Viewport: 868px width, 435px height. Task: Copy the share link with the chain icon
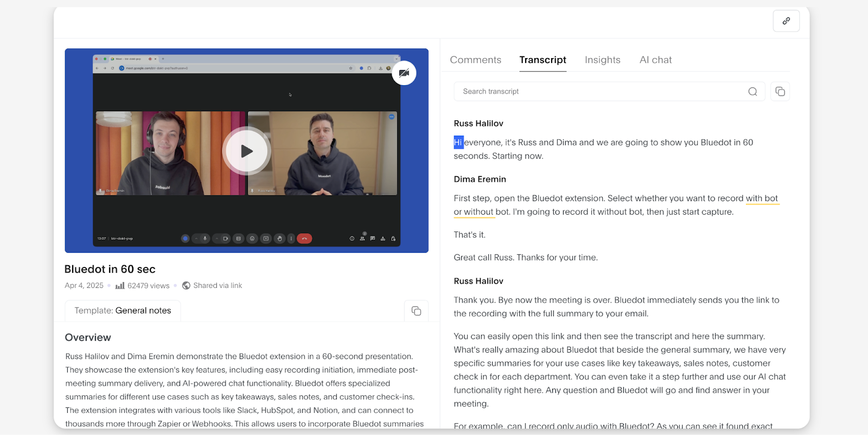coord(786,21)
